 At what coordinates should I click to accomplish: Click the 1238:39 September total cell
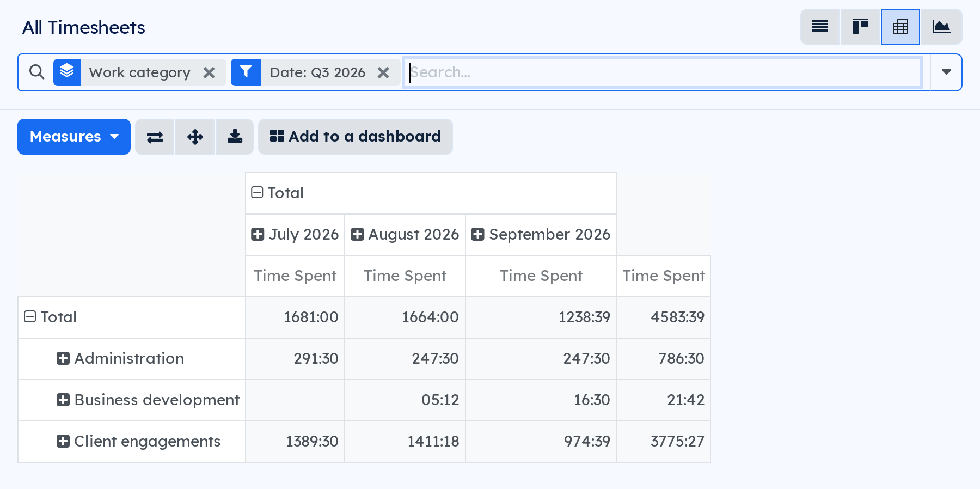click(541, 317)
